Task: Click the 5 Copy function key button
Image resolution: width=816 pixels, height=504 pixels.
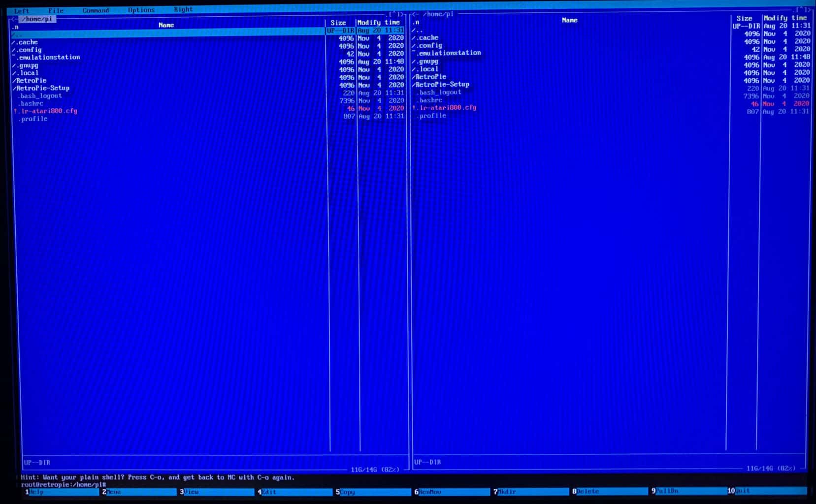Action: 373,492
